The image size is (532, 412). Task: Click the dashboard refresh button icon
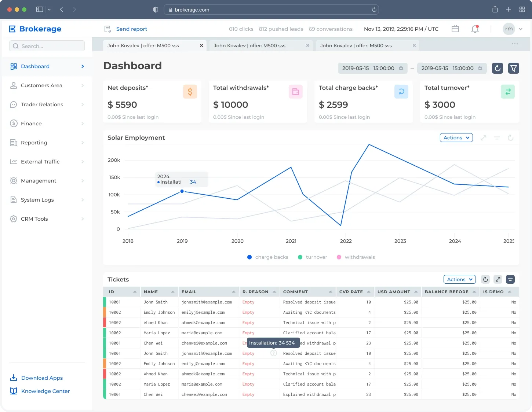498,68
